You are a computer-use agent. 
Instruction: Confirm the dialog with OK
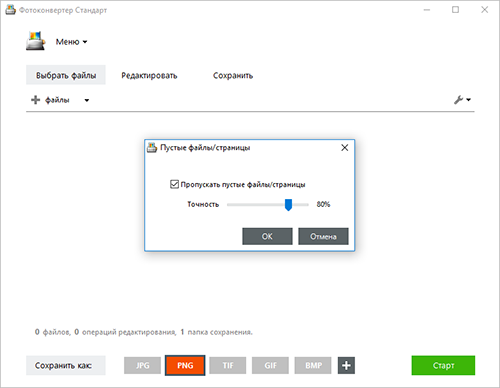tap(267, 236)
